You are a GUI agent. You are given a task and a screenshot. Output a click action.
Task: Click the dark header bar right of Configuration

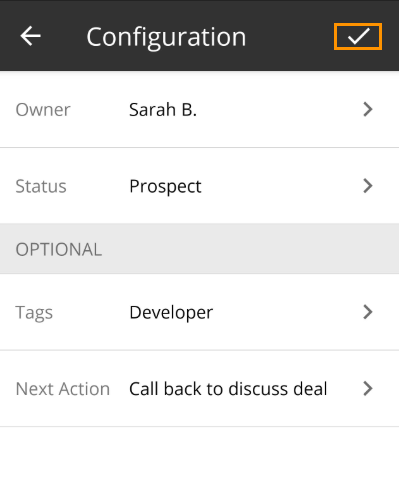(290, 36)
